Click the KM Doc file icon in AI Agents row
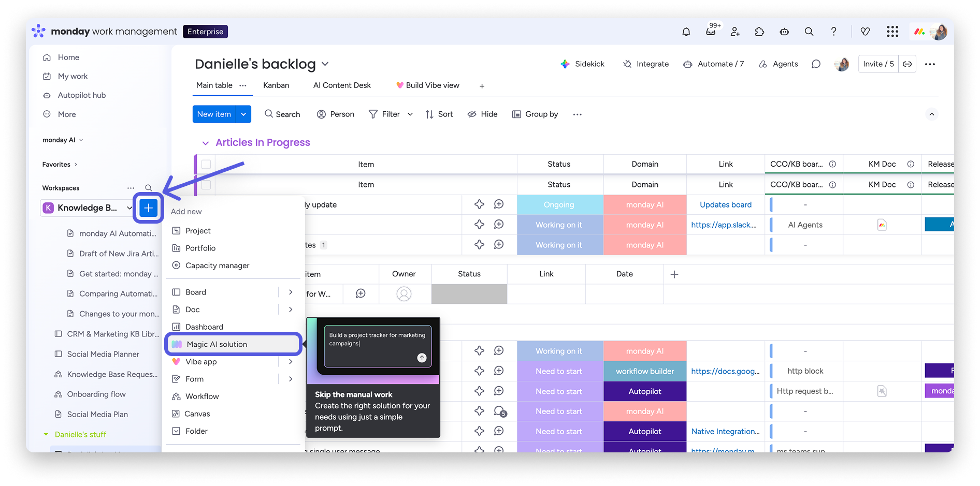The width and height of the screenshot is (980, 486). (x=882, y=225)
